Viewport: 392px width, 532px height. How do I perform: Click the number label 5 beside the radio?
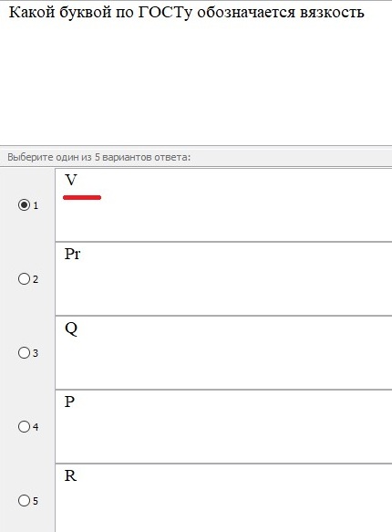point(36,501)
